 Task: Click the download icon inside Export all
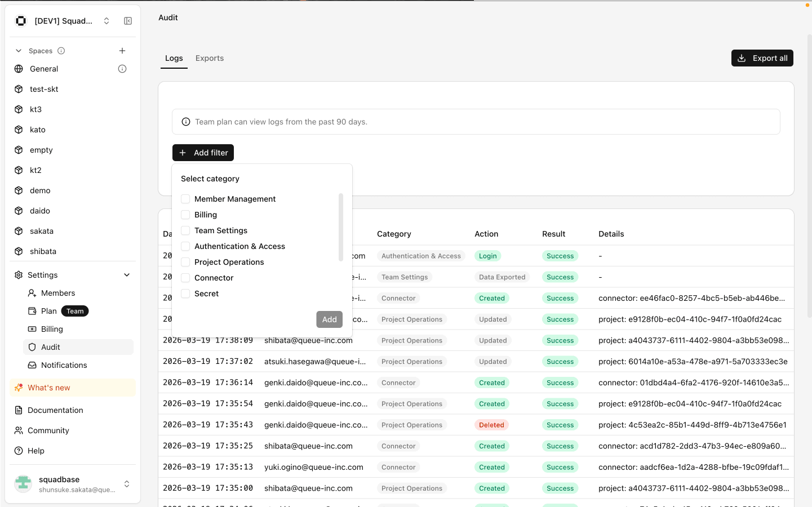tap(741, 57)
